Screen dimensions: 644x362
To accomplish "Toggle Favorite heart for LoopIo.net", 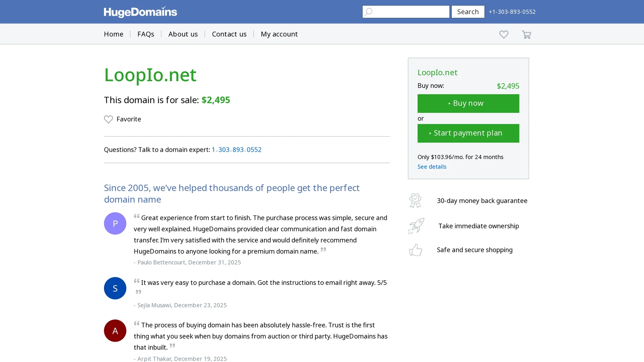I will tap(108, 119).
